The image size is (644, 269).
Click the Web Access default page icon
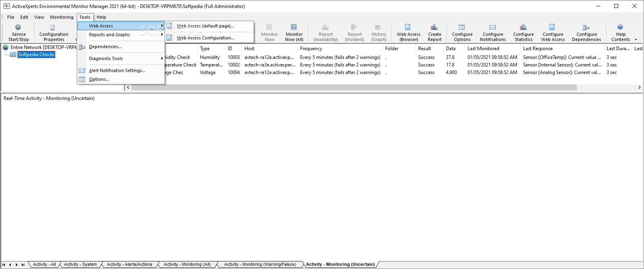169,26
